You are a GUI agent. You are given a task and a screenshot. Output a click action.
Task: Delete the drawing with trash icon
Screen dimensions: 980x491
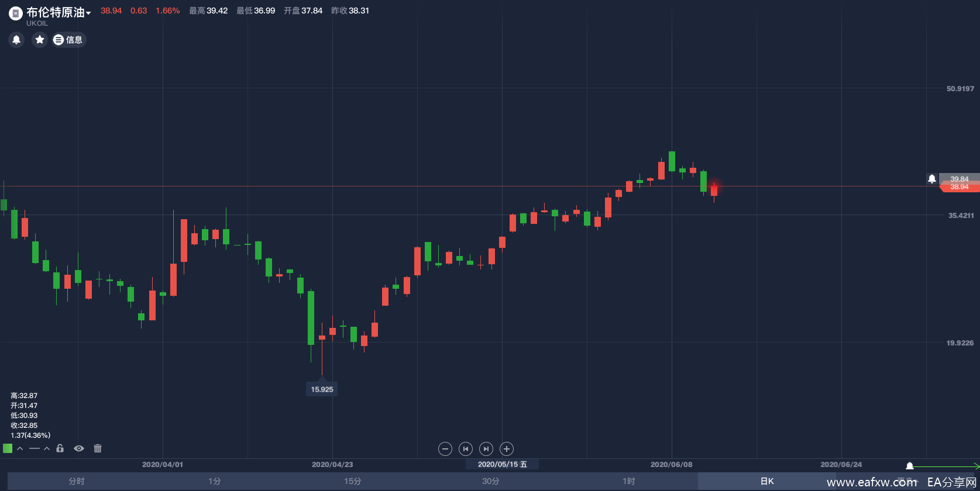point(98,448)
